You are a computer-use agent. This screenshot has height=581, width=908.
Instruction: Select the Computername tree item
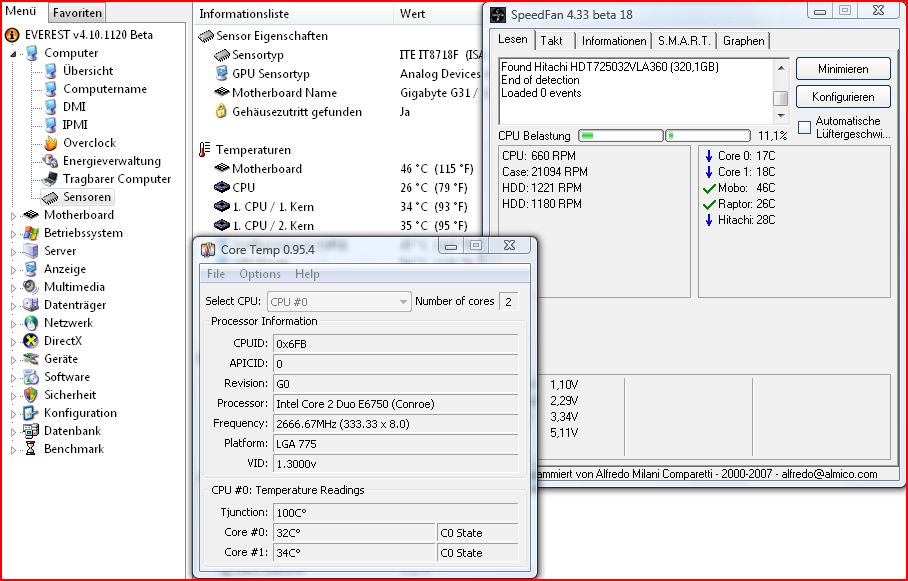point(105,89)
